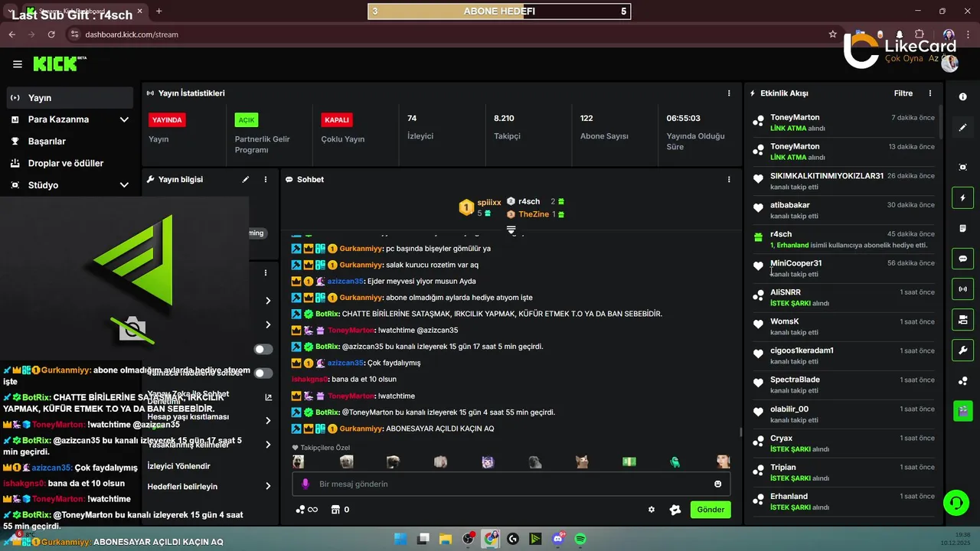Open chat settings gear icon

[652, 510]
